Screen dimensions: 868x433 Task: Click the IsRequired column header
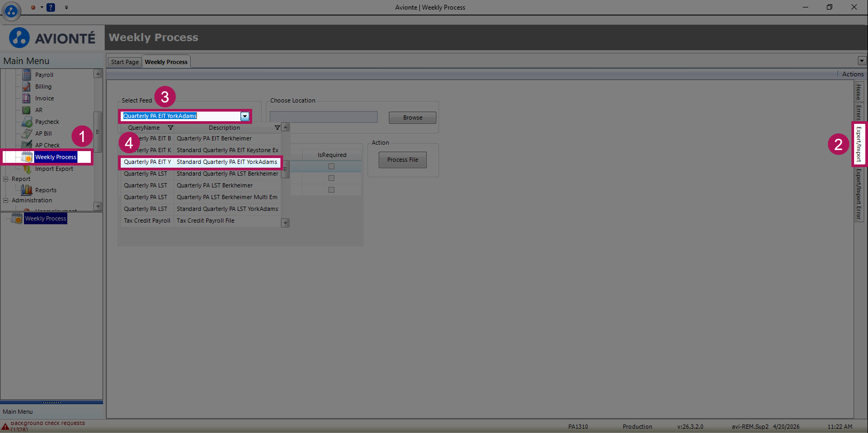pyautogui.click(x=332, y=155)
